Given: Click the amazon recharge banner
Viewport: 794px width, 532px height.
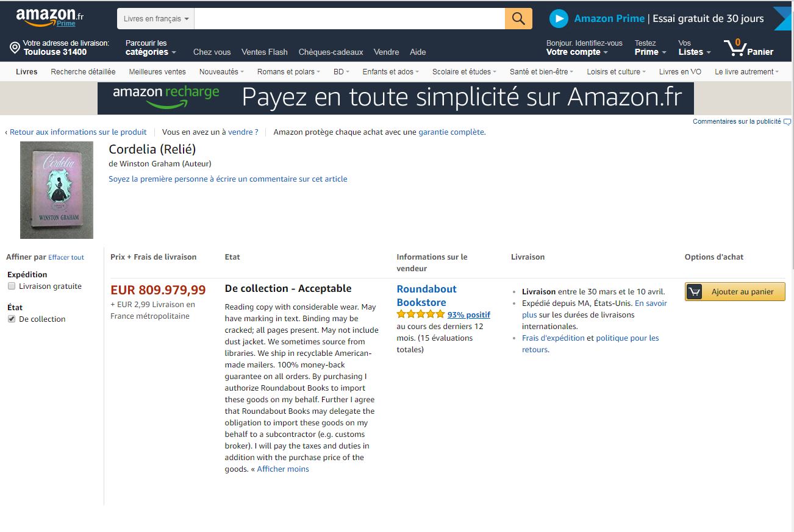Looking at the screenshot, I should tap(396, 98).
